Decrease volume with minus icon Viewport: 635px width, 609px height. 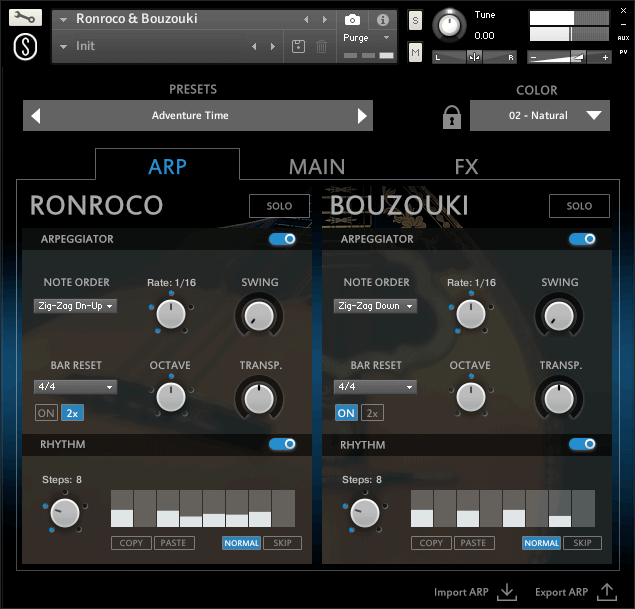click(533, 57)
